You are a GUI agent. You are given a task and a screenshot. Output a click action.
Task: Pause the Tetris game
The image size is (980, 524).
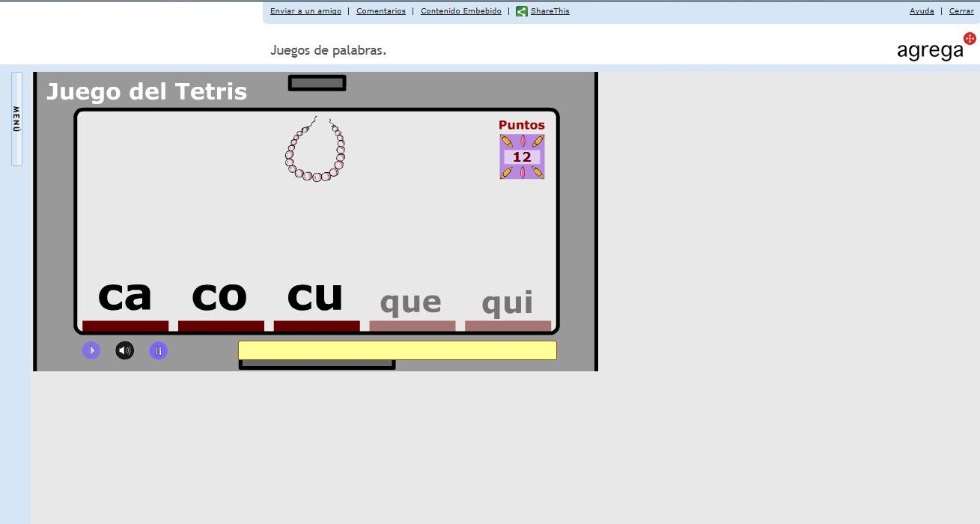pyautogui.click(x=158, y=350)
